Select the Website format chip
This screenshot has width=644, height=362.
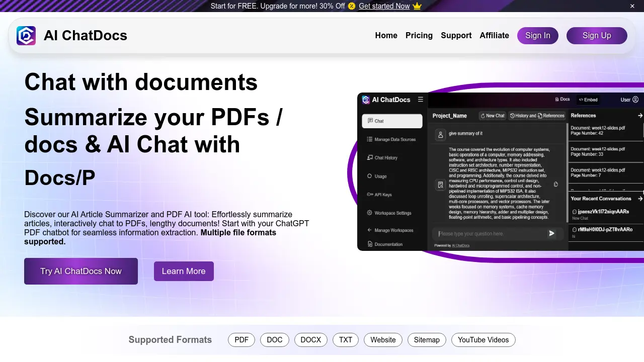383,340
